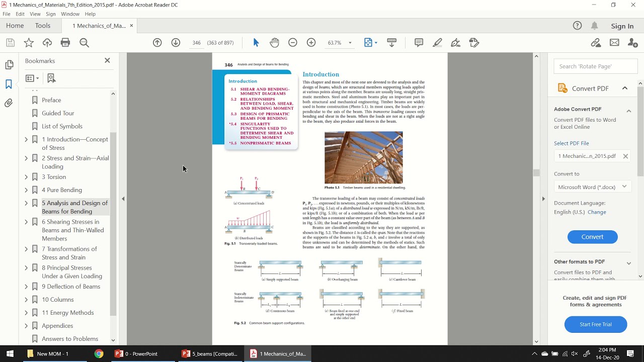This screenshot has width=644, height=362.
Task: Zoom out with the minus circle icon
Action: point(293,43)
